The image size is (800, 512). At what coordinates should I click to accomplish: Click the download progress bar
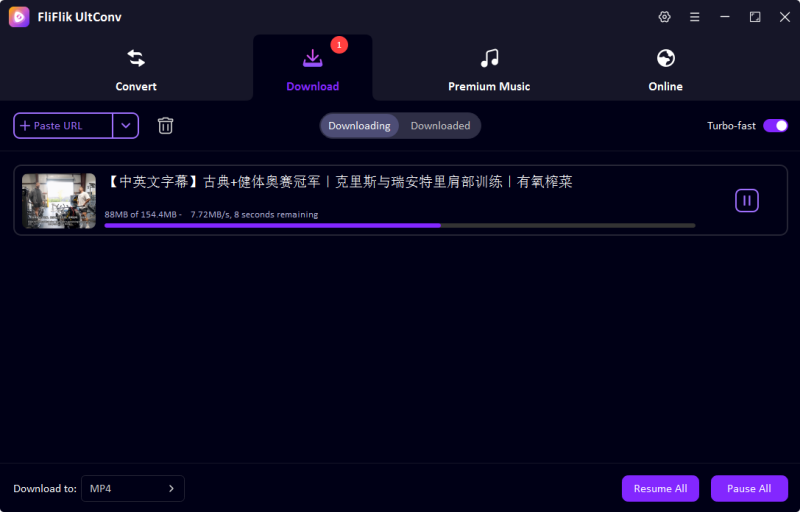399,225
